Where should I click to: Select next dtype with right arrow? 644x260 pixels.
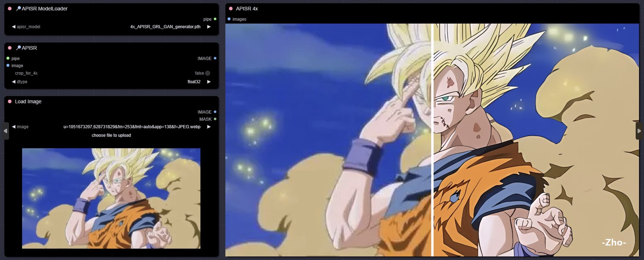coord(209,82)
